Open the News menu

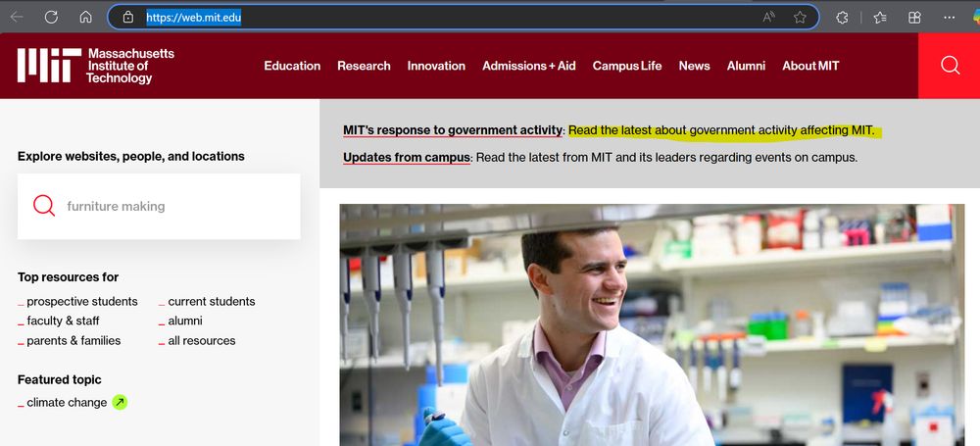tap(695, 66)
